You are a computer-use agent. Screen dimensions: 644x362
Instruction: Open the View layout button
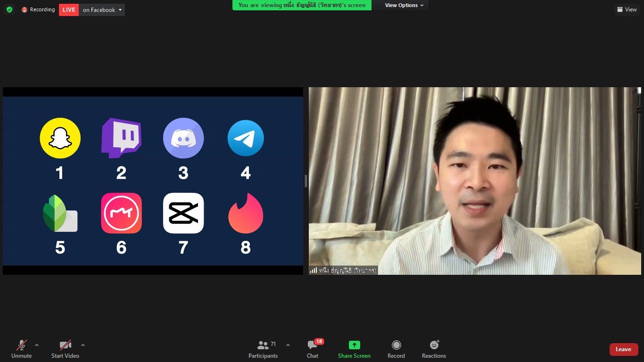coord(627,9)
